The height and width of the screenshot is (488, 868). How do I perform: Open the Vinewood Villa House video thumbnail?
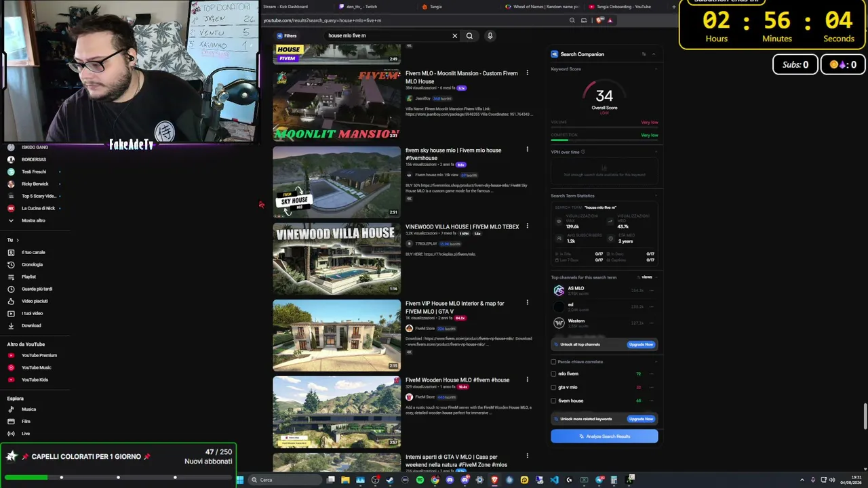click(x=336, y=259)
